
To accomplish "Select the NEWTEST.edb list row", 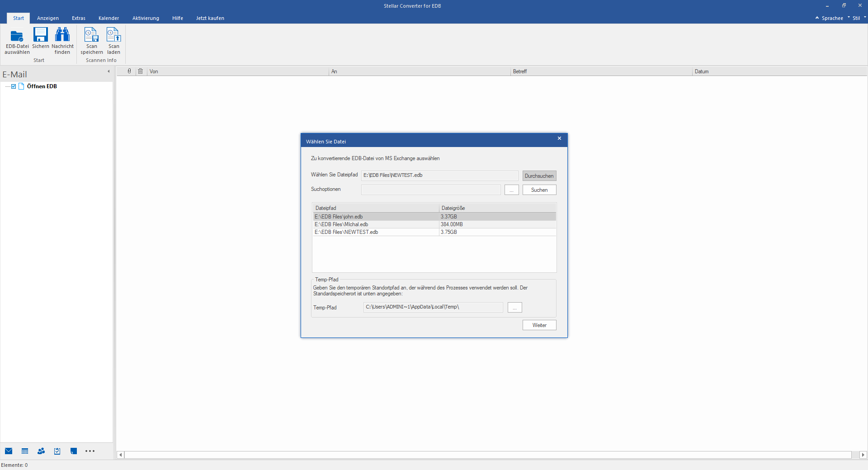I will tap(434, 232).
